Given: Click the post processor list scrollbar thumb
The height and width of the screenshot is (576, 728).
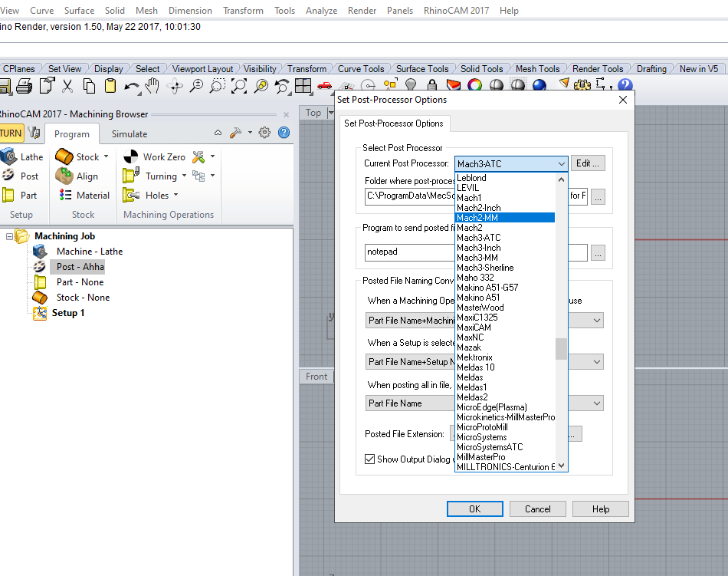Looking at the screenshot, I should coord(561,348).
